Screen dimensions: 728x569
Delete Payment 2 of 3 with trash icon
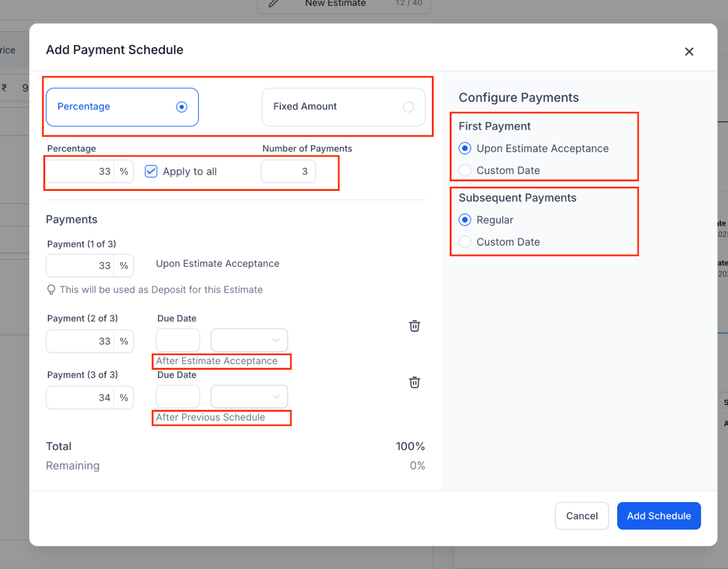pos(414,326)
